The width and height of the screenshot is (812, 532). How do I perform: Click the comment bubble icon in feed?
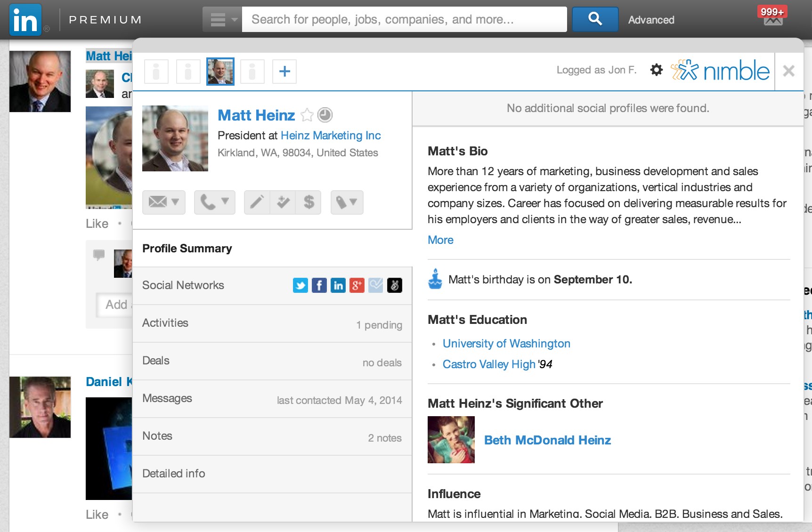pos(99,255)
